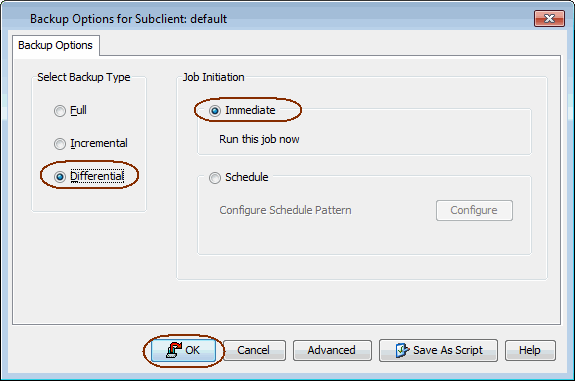This screenshot has width=575, height=381.
Task: Click the Incremental label text
Action: 99,143
